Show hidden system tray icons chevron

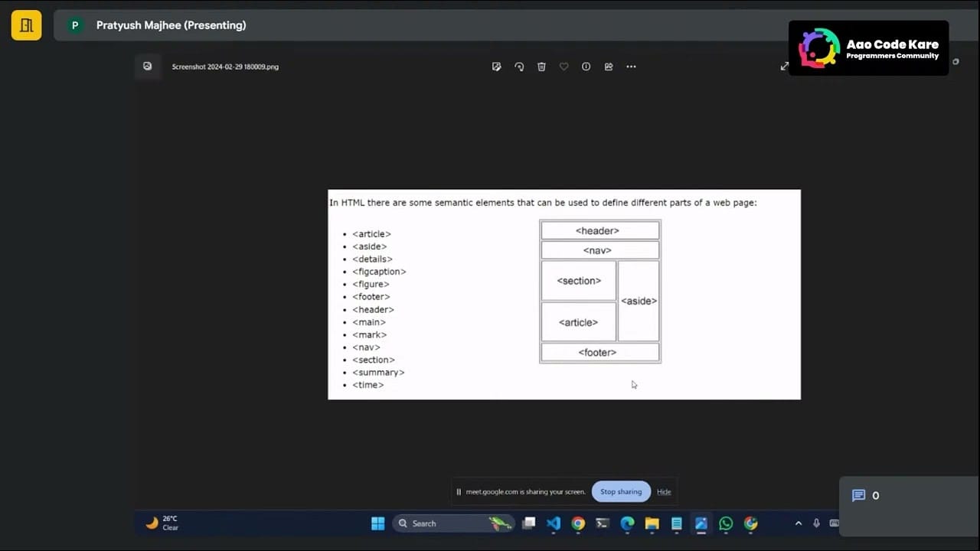pos(798,523)
